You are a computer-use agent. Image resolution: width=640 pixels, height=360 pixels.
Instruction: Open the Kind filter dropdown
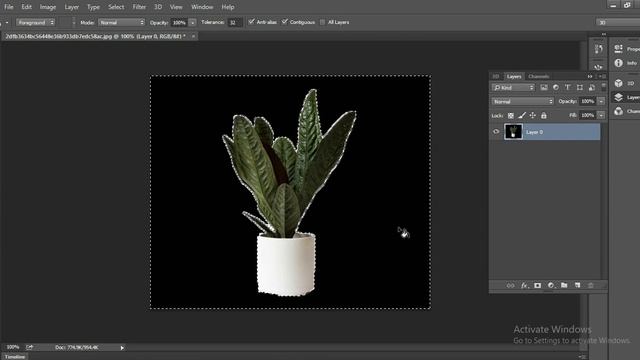coord(513,88)
